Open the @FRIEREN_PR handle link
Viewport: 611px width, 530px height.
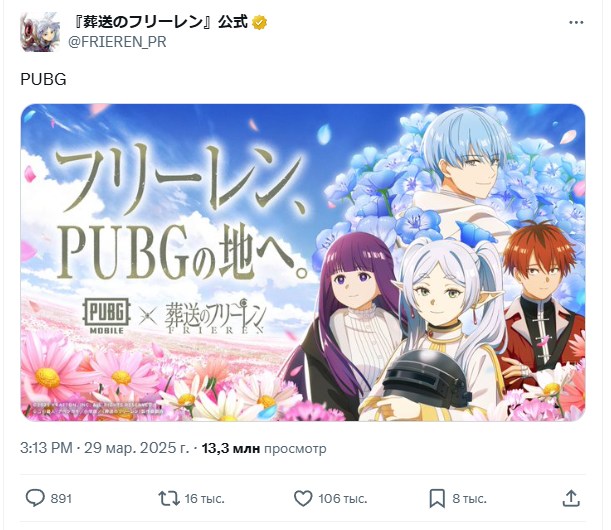tap(117, 42)
